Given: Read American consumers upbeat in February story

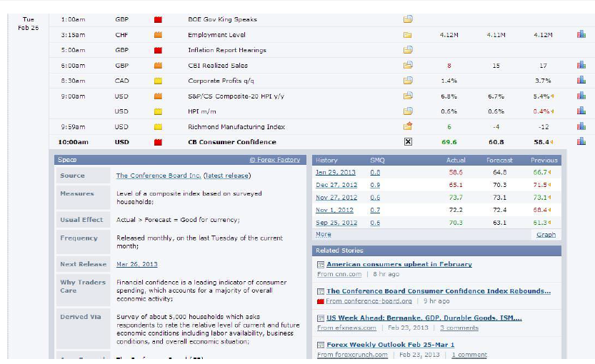Looking at the screenshot, I should pyautogui.click(x=399, y=264).
